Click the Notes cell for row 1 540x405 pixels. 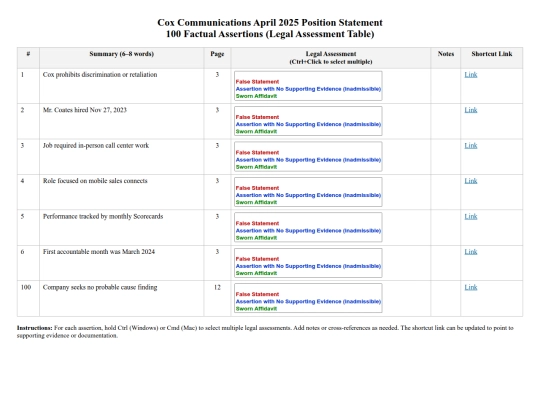[x=445, y=86]
